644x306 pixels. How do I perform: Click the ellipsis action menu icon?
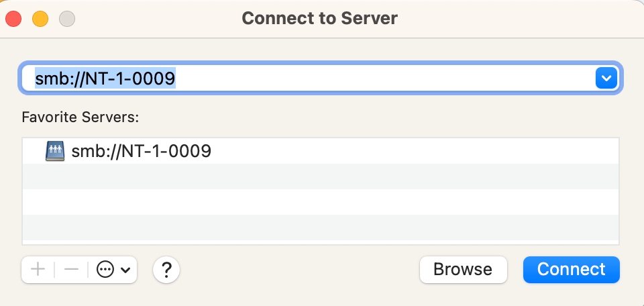click(105, 270)
